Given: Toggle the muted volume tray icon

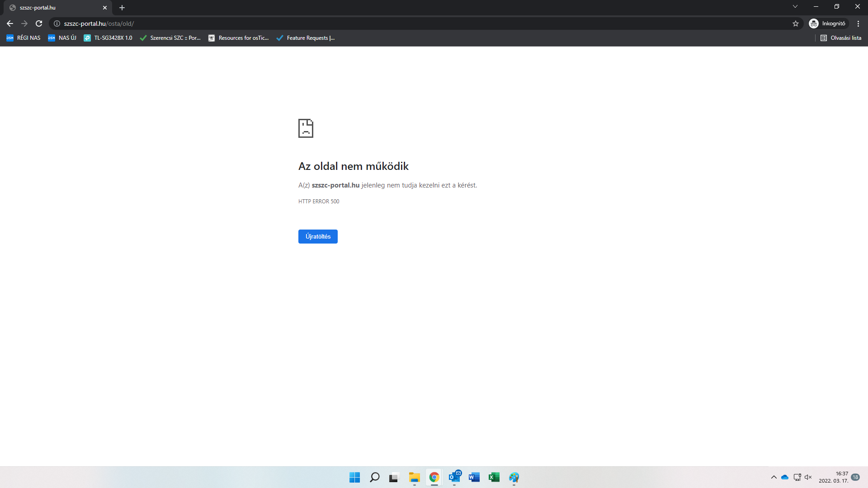Looking at the screenshot, I should click(x=808, y=477).
